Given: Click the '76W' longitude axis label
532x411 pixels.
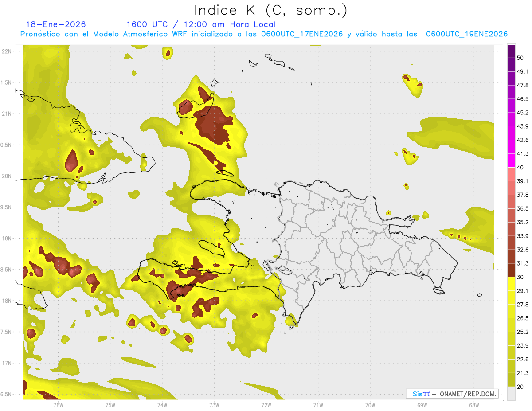Looking at the screenshot, I should tap(58, 405).
